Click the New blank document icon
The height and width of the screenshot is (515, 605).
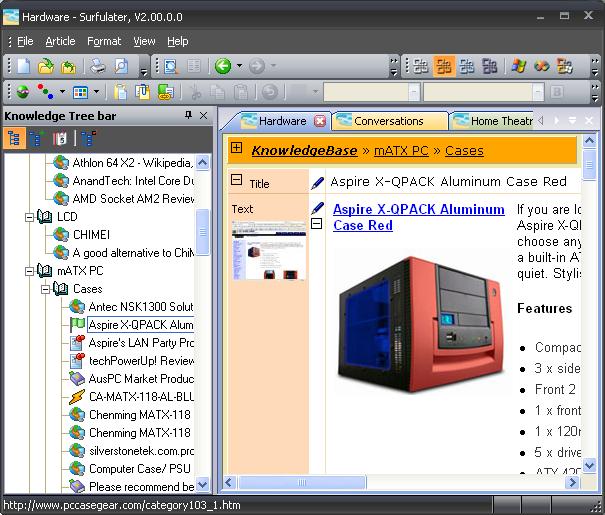[24, 66]
